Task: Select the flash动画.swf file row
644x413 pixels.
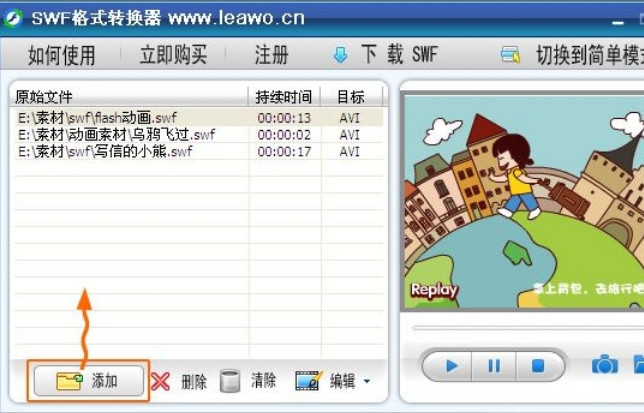Action: click(x=198, y=118)
